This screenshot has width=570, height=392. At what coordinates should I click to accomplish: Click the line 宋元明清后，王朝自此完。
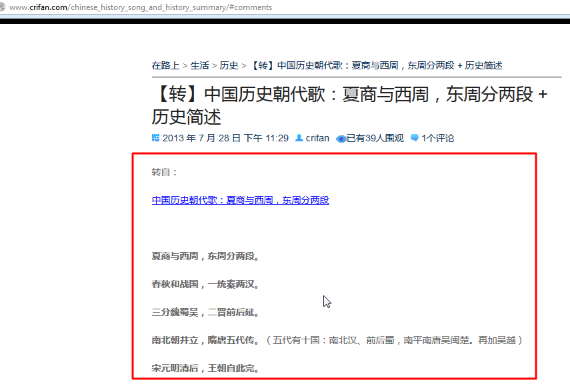[x=206, y=369]
